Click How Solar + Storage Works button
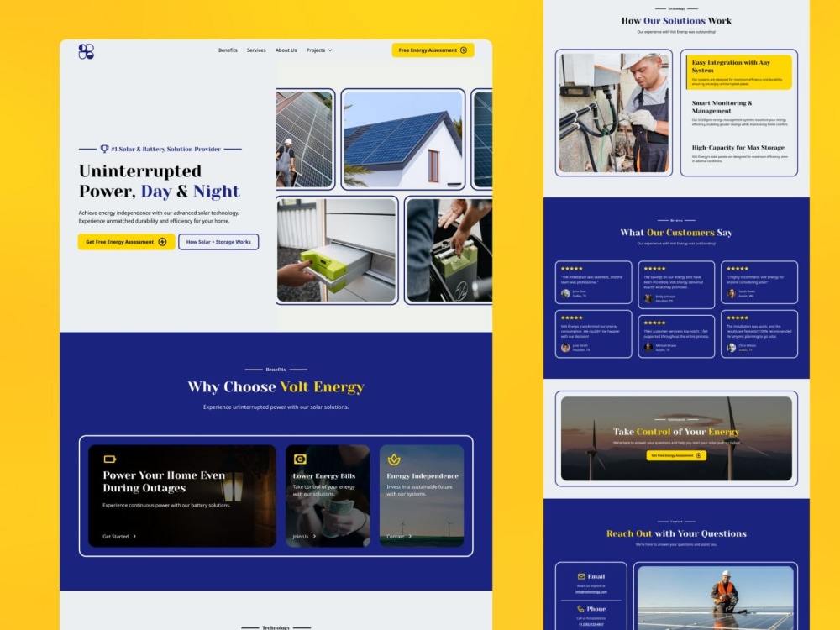The image size is (840, 630). tap(218, 242)
